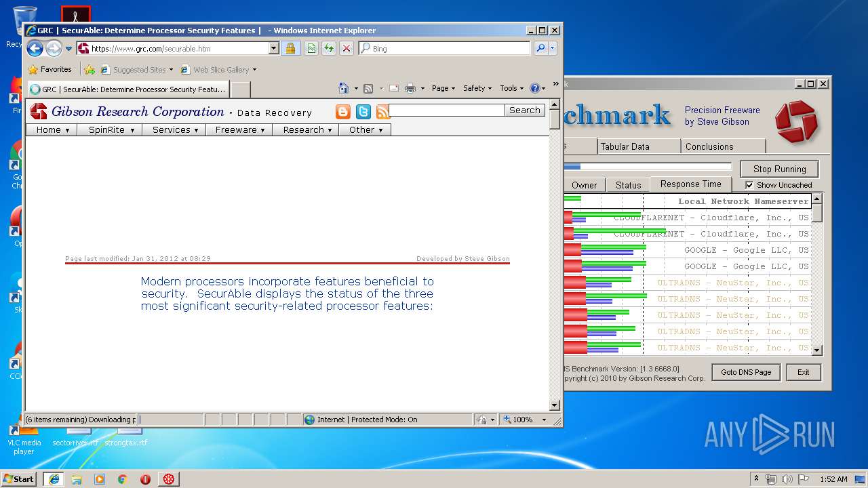The height and width of the screenshot is (488, 868).
Task: Click the Exit button in Benchmark
Action: coord(804,372)
